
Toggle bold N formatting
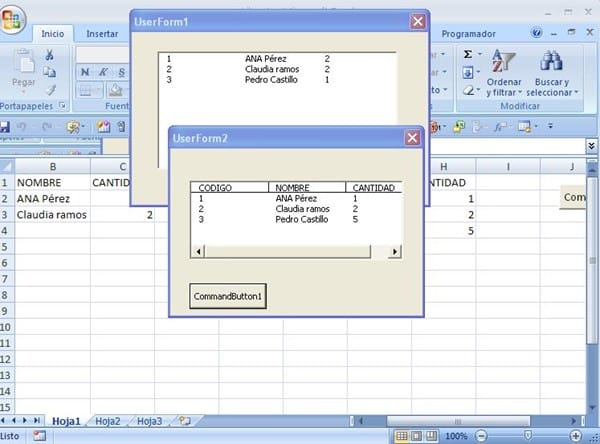[85, 72]
